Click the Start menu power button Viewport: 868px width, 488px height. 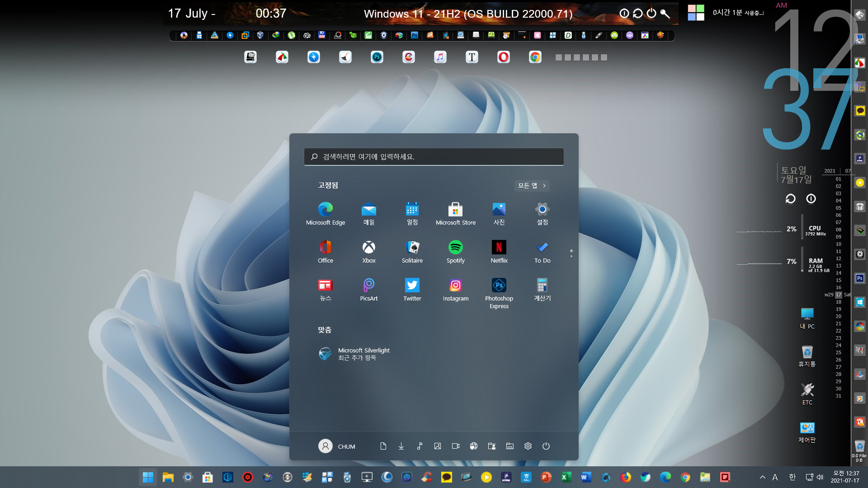point(546,446)
